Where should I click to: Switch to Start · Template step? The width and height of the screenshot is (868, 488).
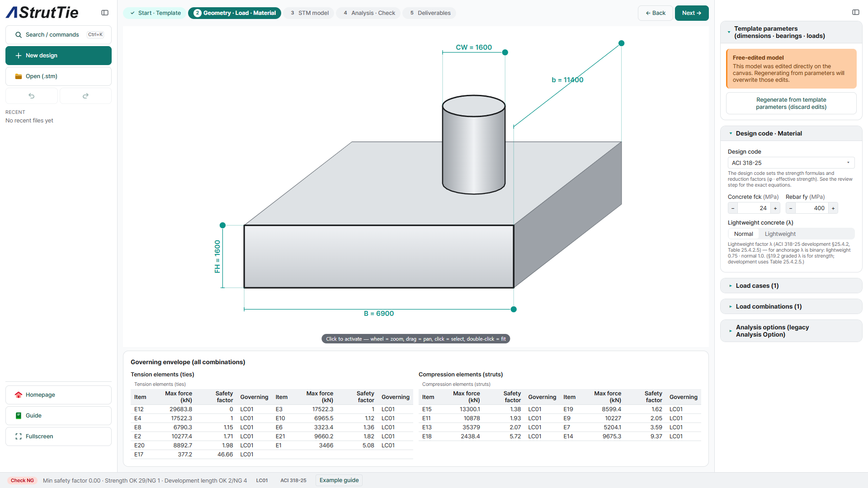155,13
